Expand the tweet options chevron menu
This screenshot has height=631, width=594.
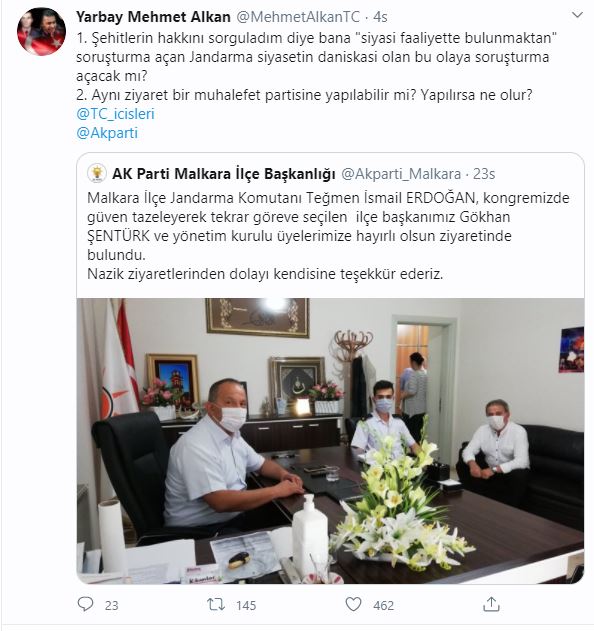577,15
